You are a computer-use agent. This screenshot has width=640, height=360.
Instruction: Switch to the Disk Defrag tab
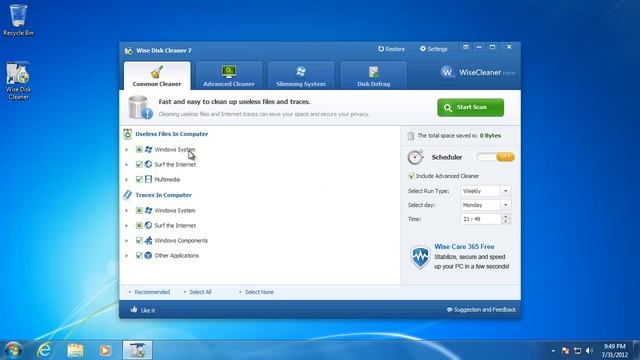point(373,76)
